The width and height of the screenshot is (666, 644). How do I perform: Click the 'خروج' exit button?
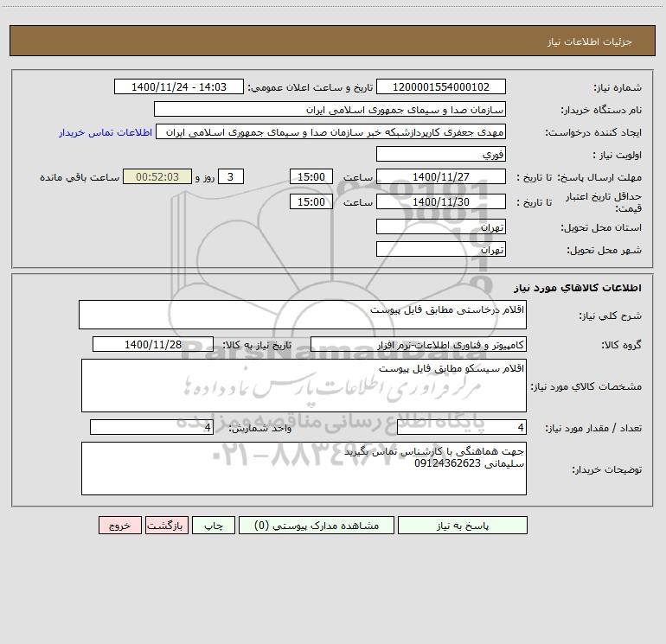119,526
